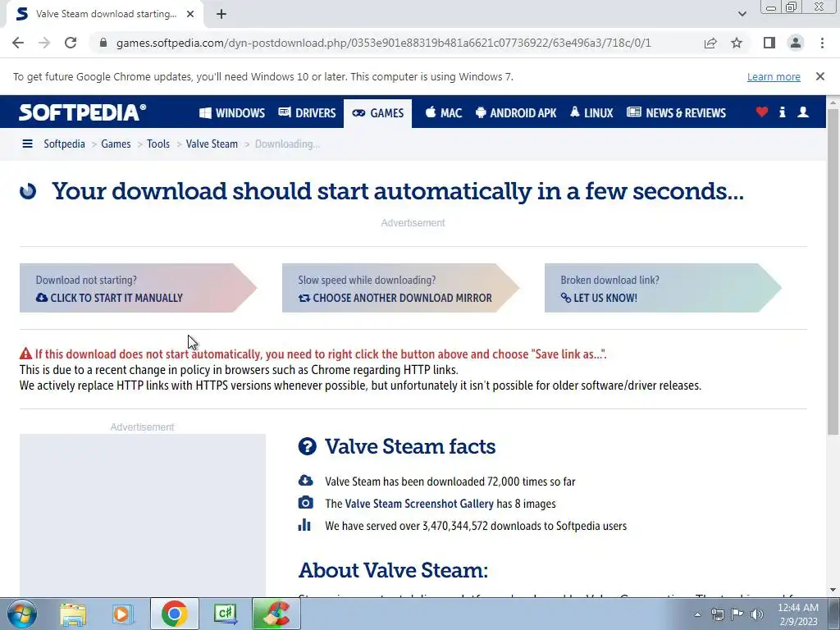Click the user account icon in Softpedia header
This screenshot has height=630, width=840.
coord(803,112)
